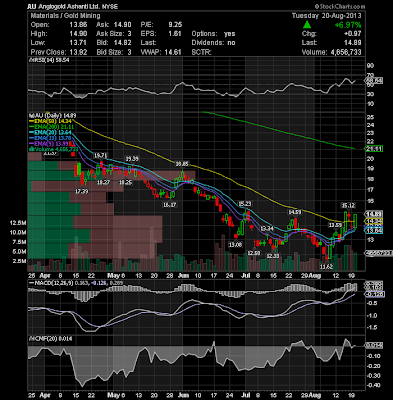Click the Aug label on the bottom date axis
Screen dimensions: 393x400
click(315, 395)
